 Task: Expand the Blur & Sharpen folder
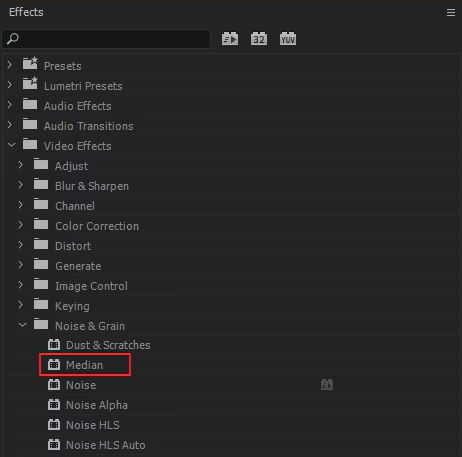pyautogui.click(x=21, y=185)
